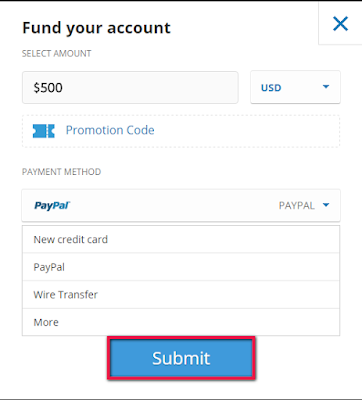The height and width of the screenshot is (400, 362).
Task: Close the Fund your account dialog
Action: coord(340,24)
